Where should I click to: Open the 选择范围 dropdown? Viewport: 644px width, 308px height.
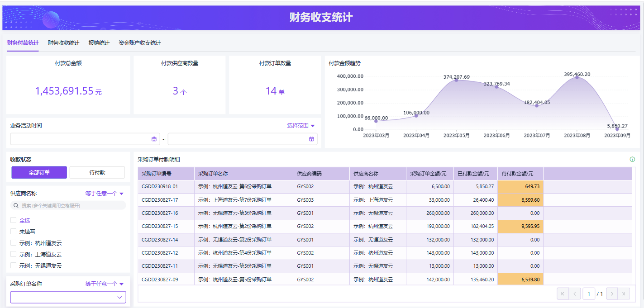tap(301, 126)
